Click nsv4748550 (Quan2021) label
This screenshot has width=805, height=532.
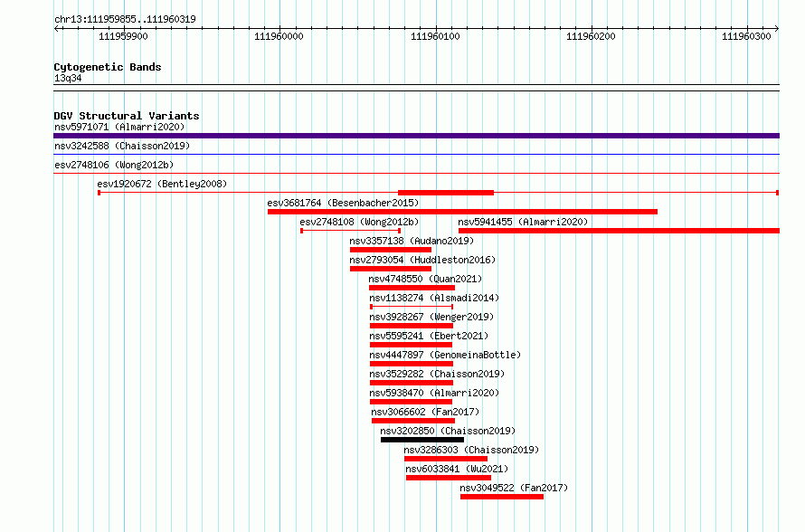(x=426, y=279)
